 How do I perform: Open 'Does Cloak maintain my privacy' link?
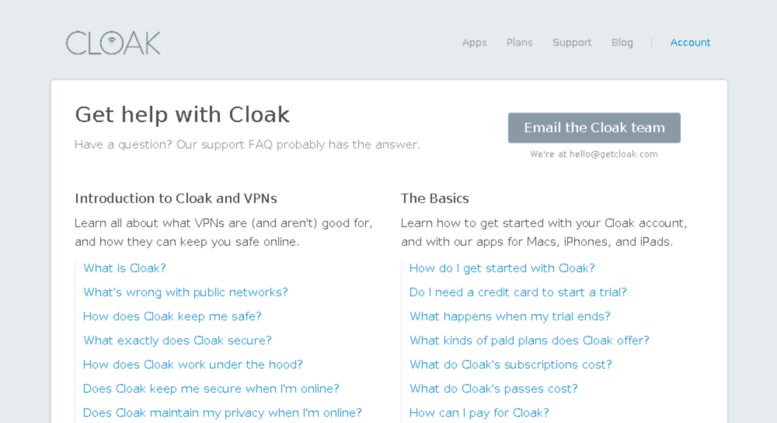222,413
